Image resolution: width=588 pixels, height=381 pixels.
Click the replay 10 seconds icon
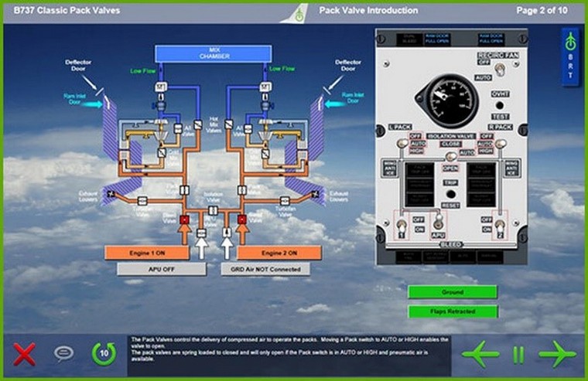(104, 354)
